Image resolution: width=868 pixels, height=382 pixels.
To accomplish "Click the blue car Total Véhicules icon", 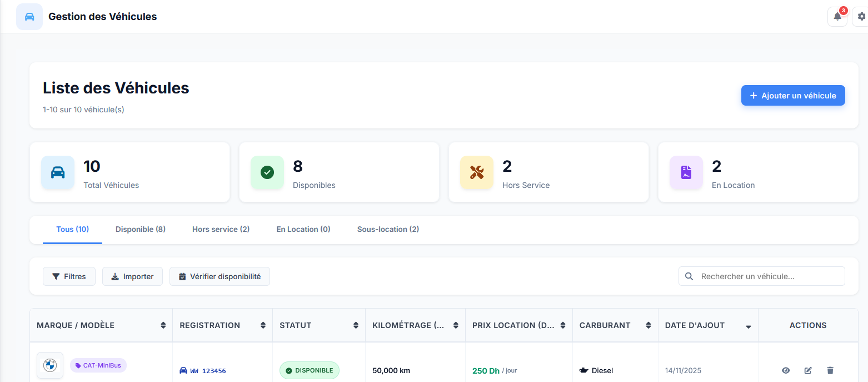I will point(58,172).
